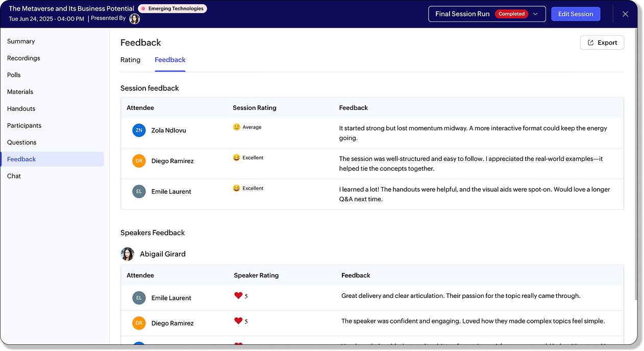644x351 pixels.
Task: Open Recordings in the sidebar
Action: pyautogui.click(x=23, y=58)
